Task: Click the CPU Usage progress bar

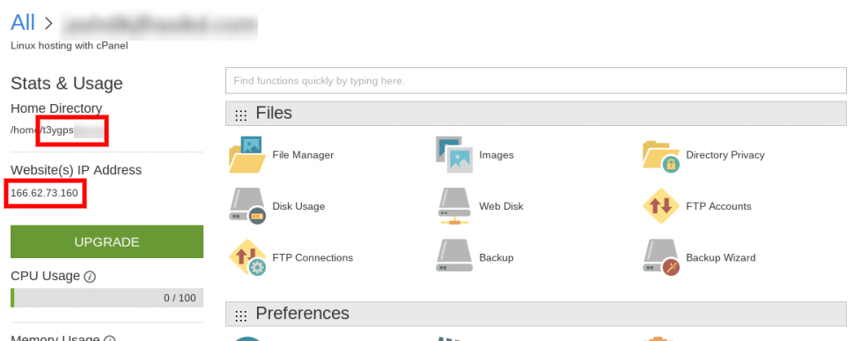Action: pyautogui.click(x=107, y=298)
